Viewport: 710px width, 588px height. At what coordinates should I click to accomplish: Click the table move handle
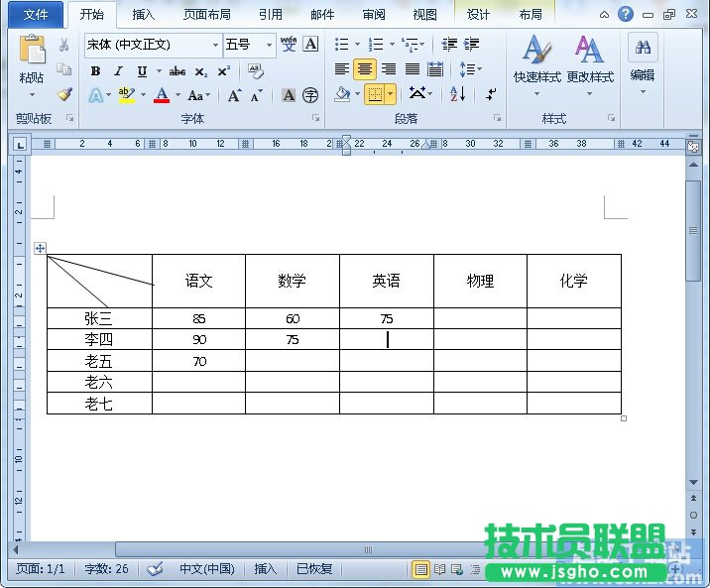(x=41, y=248)
